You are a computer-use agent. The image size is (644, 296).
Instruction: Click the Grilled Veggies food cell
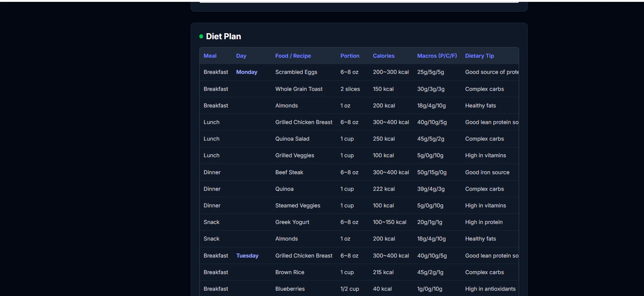click(295, 155)
